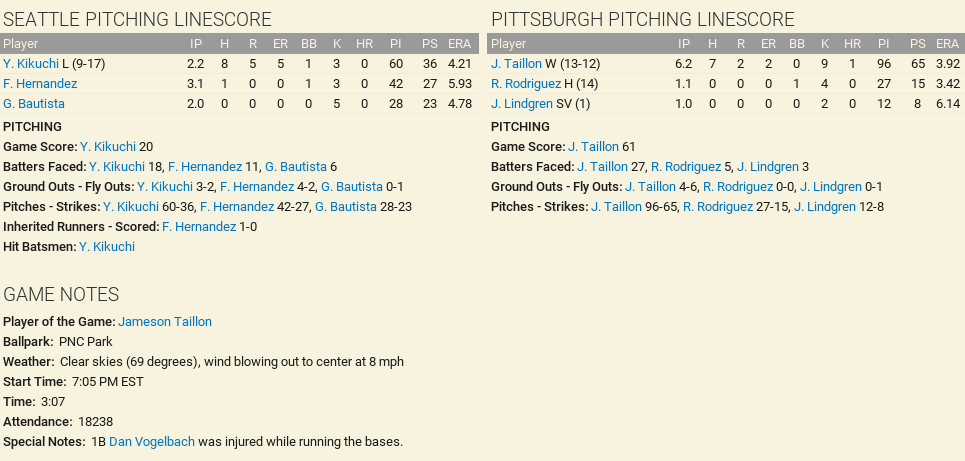Open Y. Kikuchi link in Seattle linescore table
965x461 pixels.
coord(31,64)
